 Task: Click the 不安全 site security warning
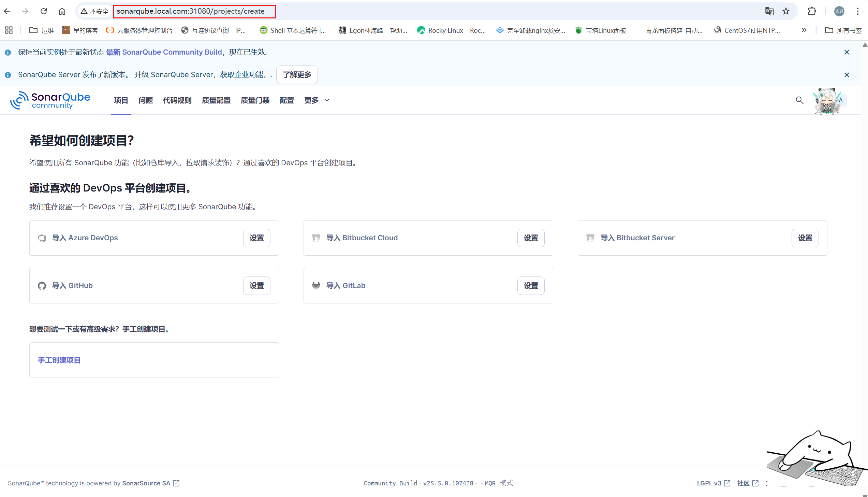pyautogui.click(x=94, y=11)
